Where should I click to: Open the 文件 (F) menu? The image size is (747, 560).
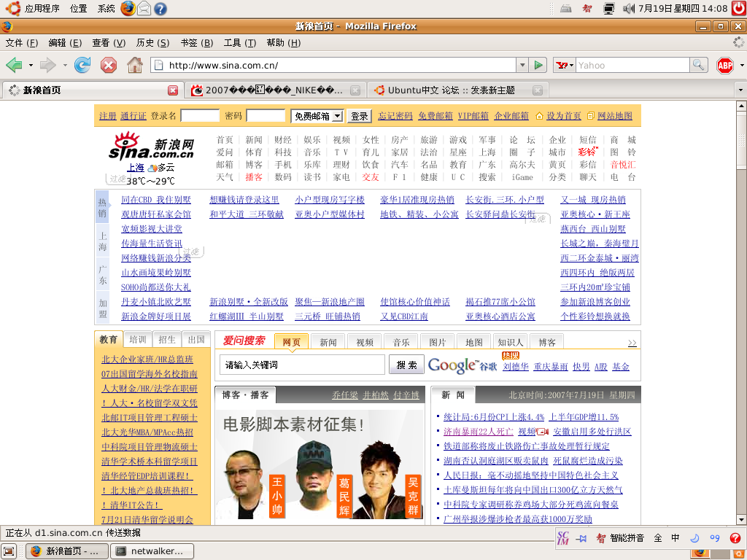click(21, 43)
